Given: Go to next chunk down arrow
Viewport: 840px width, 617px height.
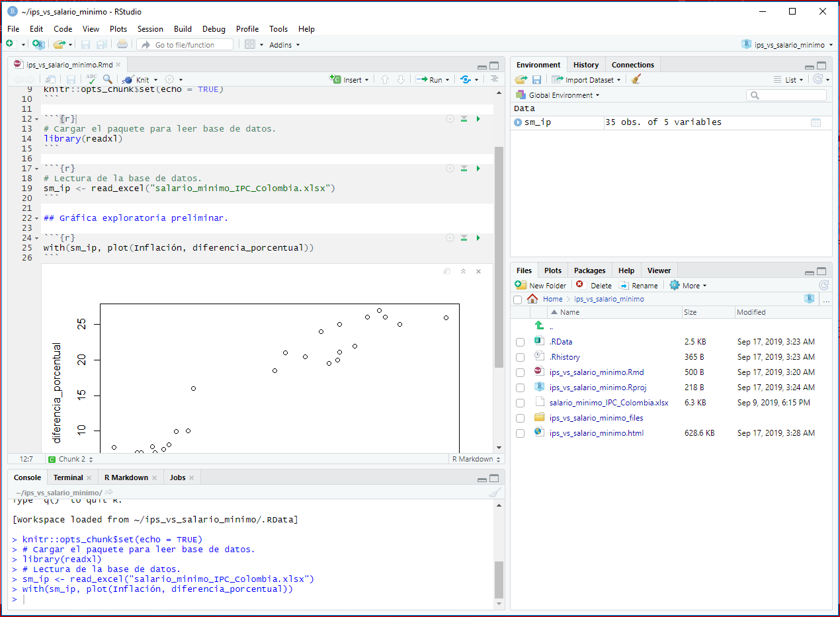Looking at the screenshot, I should [x=400, y=79].
